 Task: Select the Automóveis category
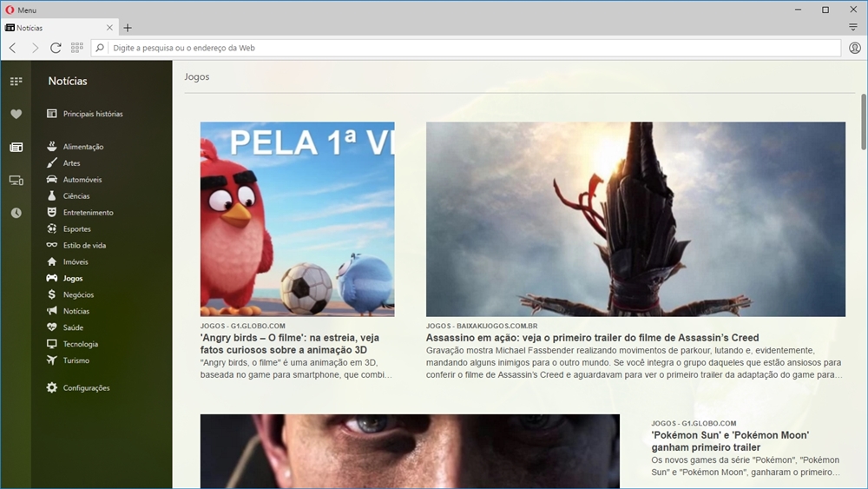tap(74, 180)
